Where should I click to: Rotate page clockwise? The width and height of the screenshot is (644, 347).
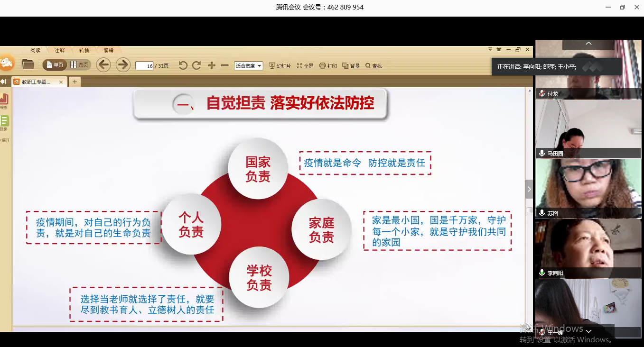pyautogui.click(x=196, y=65)
